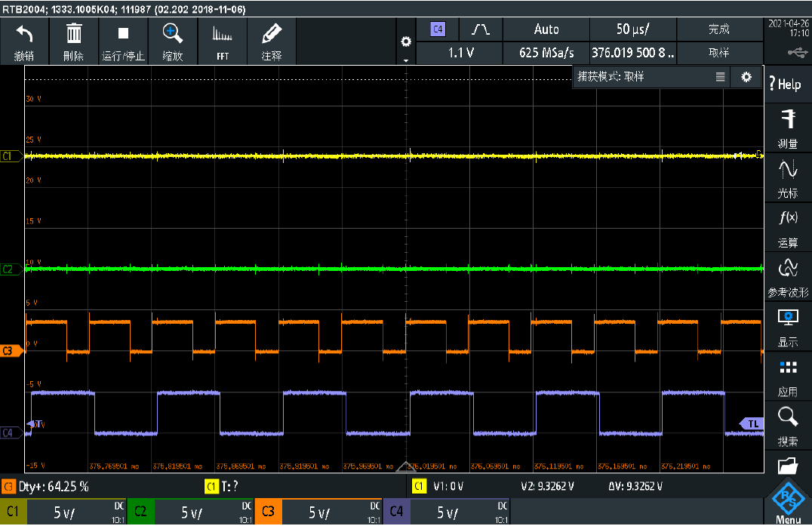Tap the C3 5 V/ vertical scale
Image resolution: width=812 pixels, height=526 pixels.
coord(319,512)
